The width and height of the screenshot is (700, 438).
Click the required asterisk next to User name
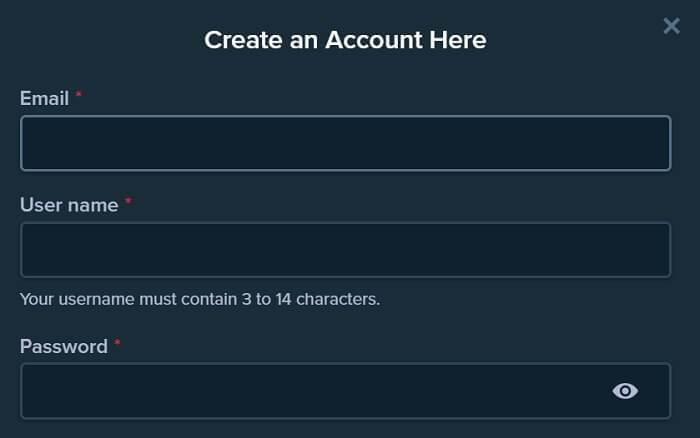coord(128,201)
